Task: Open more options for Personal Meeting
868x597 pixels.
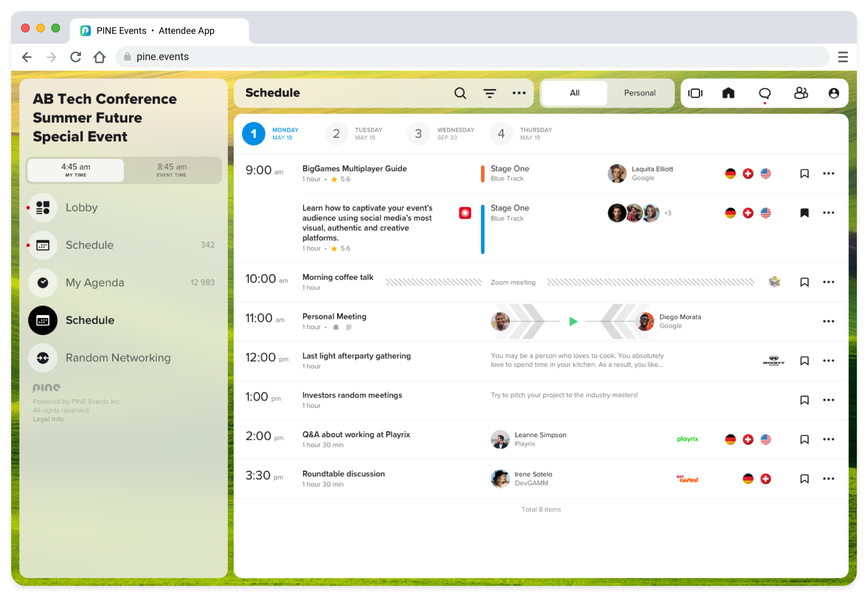Action: (828, 321)
